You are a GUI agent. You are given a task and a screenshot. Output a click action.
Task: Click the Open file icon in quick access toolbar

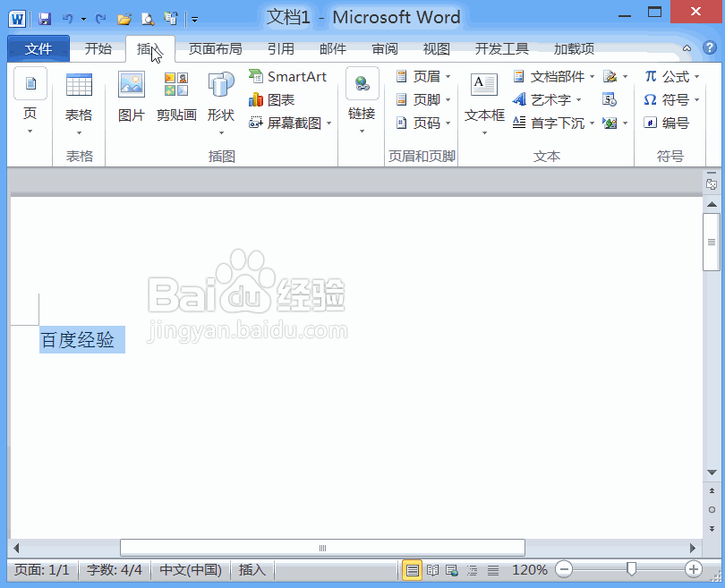[x=124, y=18]
